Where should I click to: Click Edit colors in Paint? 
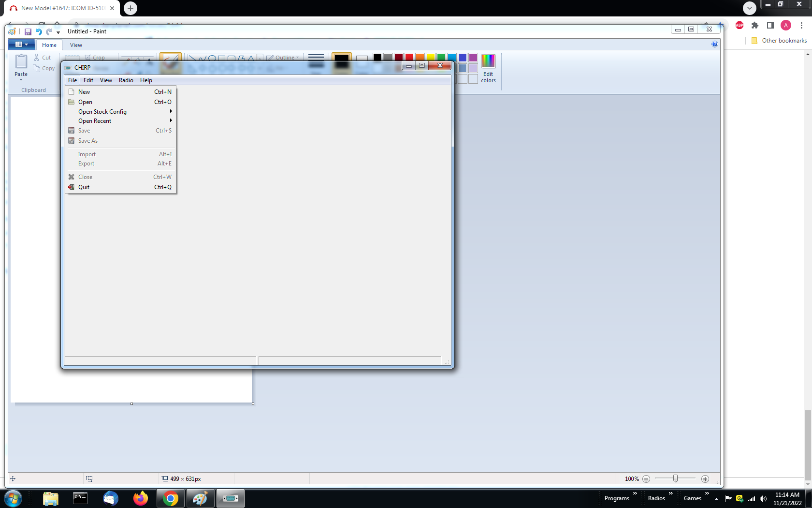tap(489, 68)
